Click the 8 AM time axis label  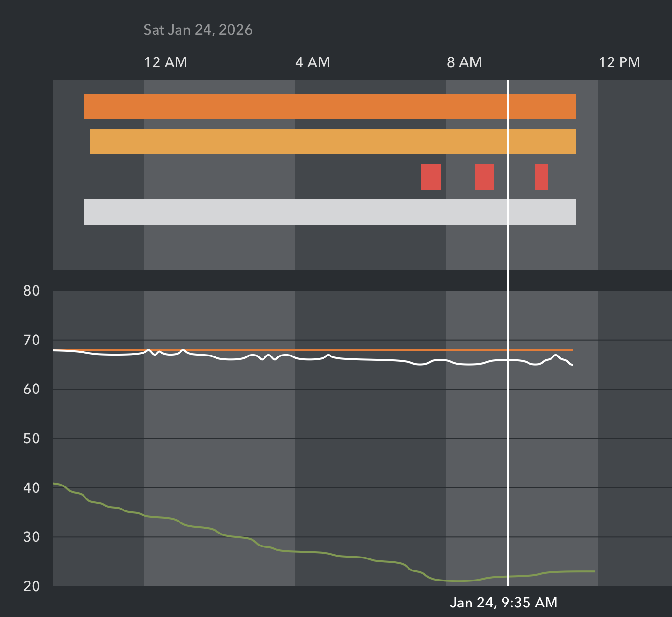coord(464,62)
